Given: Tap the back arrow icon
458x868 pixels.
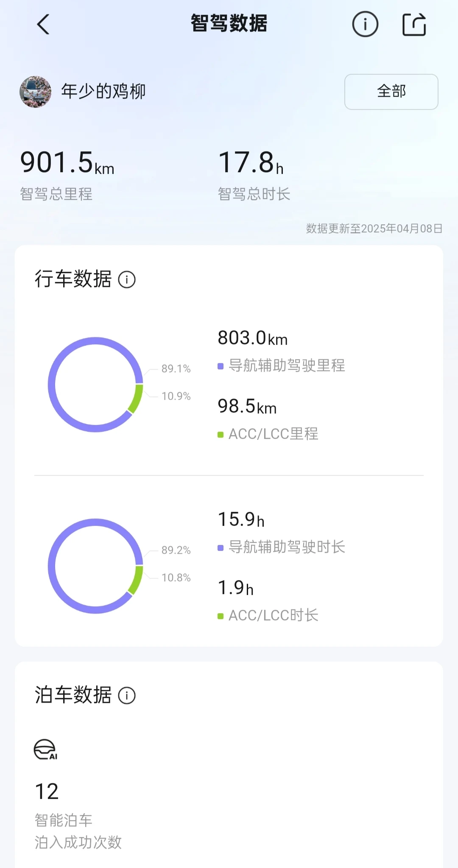Looking at the screenshot, I should (x=43, y=24).
